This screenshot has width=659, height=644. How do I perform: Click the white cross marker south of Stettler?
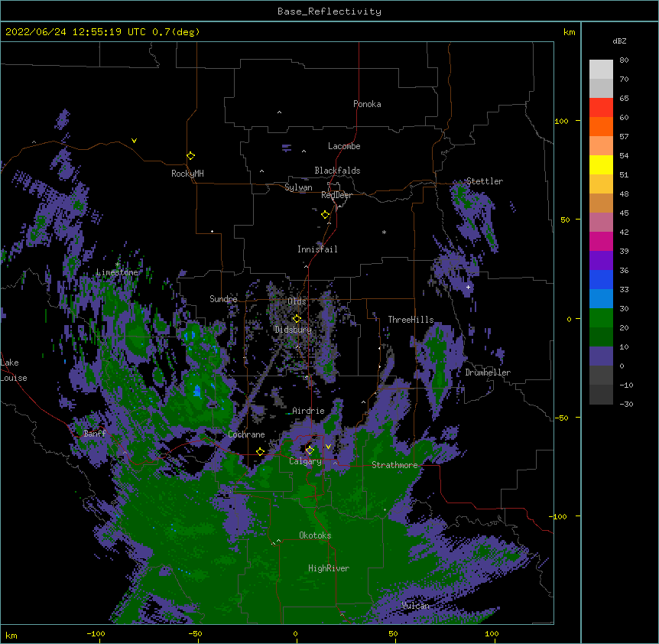point(468,287)
